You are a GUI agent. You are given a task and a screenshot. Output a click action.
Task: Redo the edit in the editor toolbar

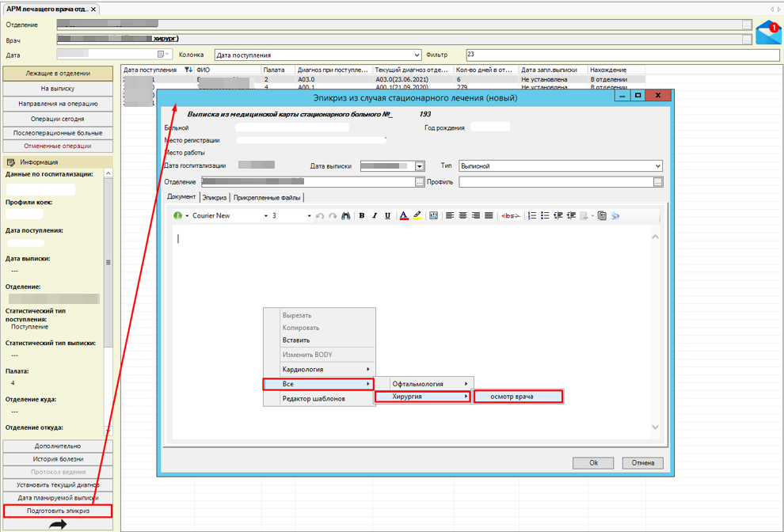(x=333, y=216)
